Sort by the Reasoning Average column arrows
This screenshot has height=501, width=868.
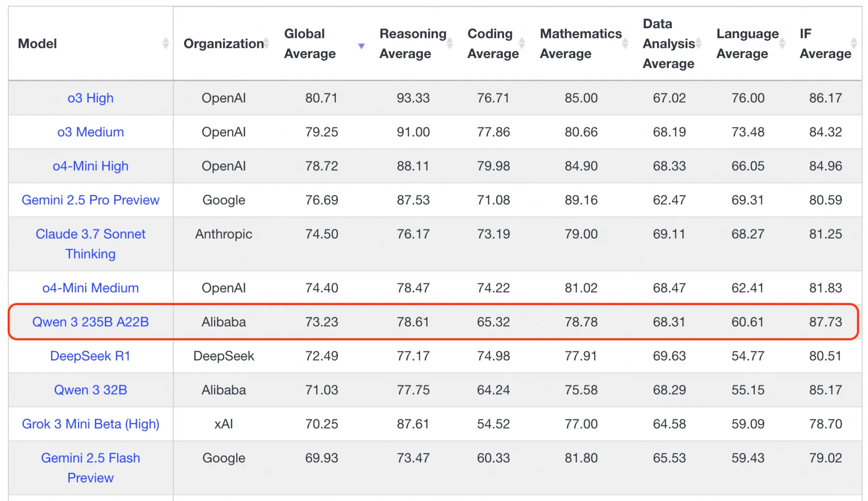tap(449, 44)
